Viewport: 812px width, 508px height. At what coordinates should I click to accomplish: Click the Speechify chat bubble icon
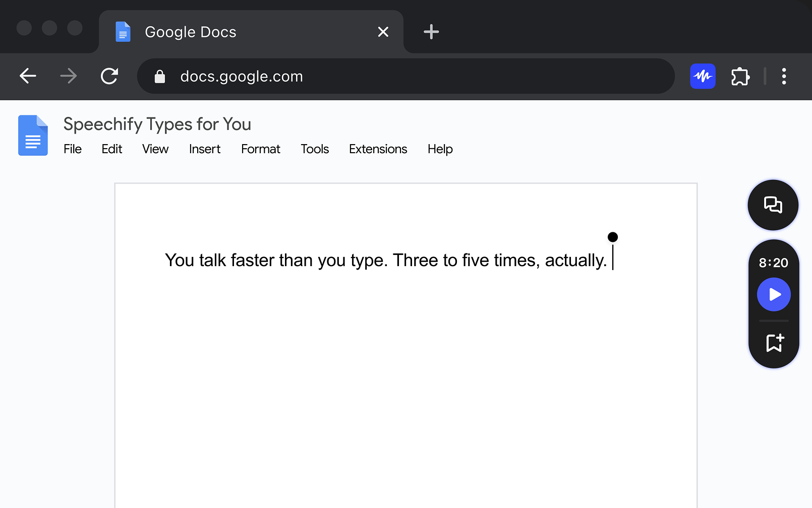click(773, 205)
